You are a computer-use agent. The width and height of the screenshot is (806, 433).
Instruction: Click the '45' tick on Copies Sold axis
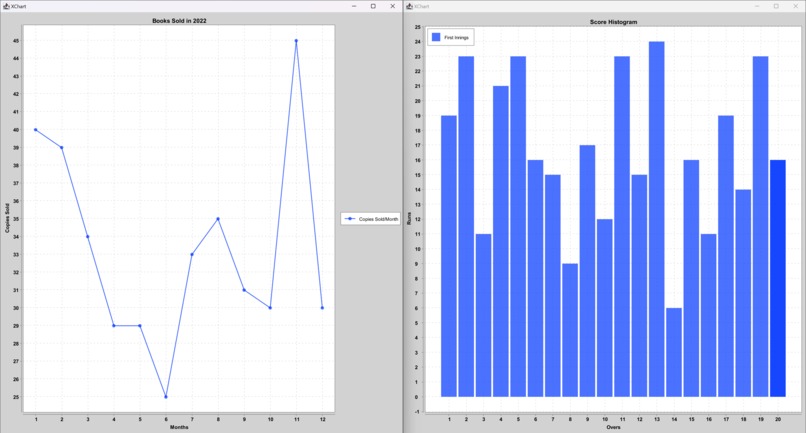16,41
